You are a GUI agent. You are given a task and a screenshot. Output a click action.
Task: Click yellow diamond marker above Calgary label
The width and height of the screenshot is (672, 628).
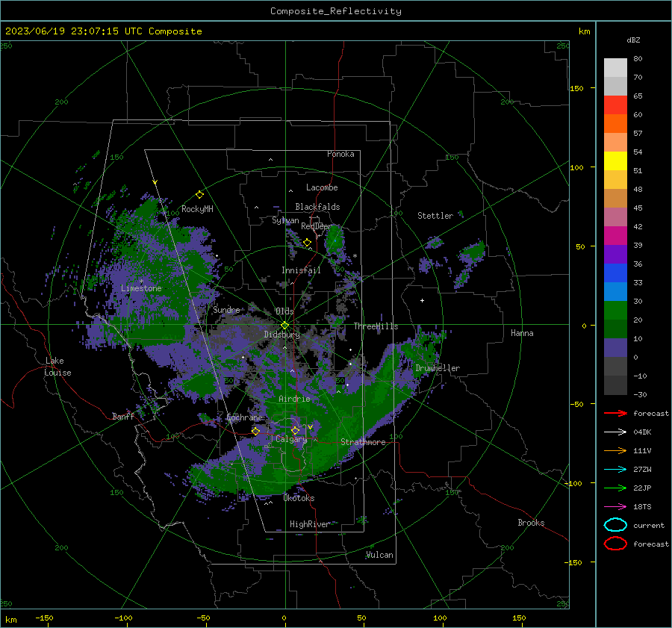(x=295, y=430)
